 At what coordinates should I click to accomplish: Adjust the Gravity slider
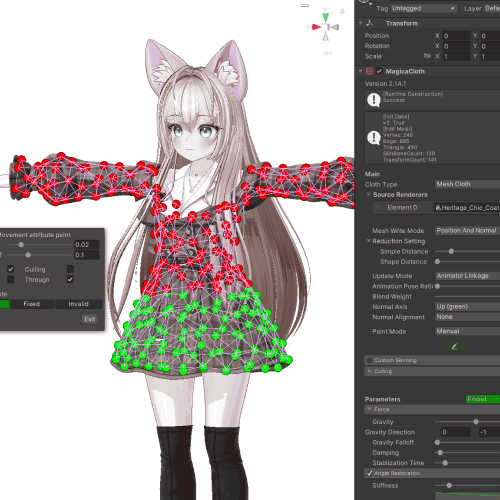(467, 422)
